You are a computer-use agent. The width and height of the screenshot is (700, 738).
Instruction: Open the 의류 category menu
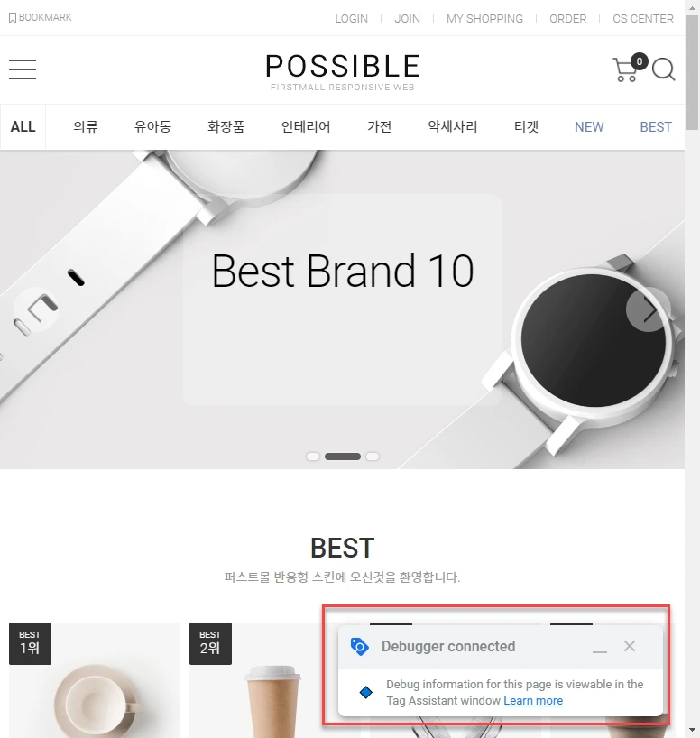point(85,126)
